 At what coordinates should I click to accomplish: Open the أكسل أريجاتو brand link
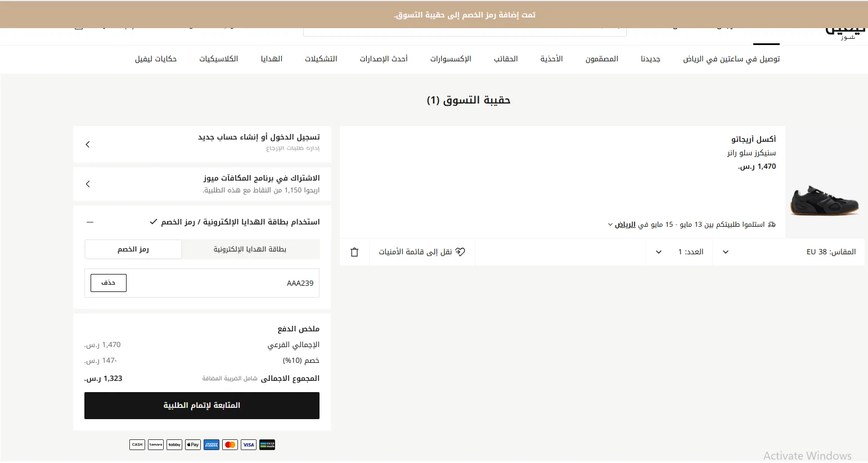click(754, 139)
